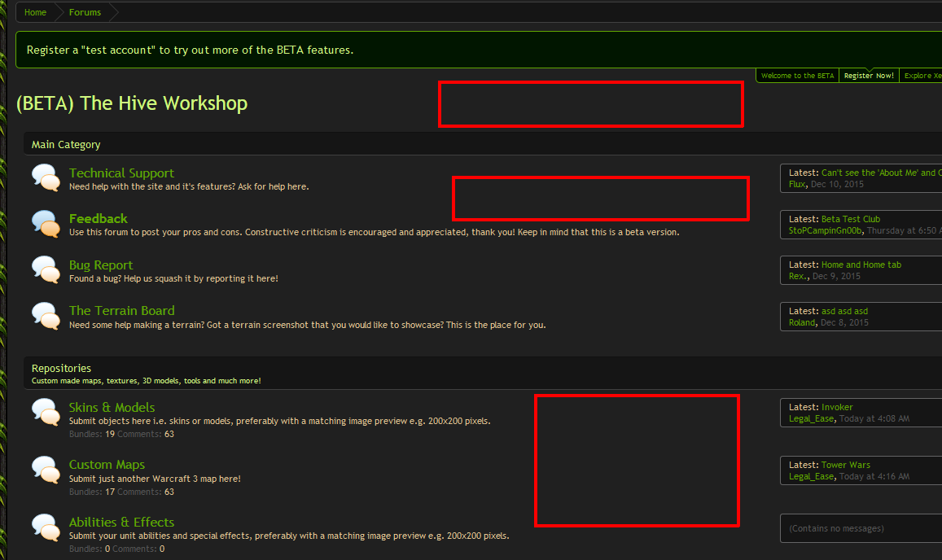Open the Repositories category heading
Viewport: 942px width, 560px height.
pos(61,369)
